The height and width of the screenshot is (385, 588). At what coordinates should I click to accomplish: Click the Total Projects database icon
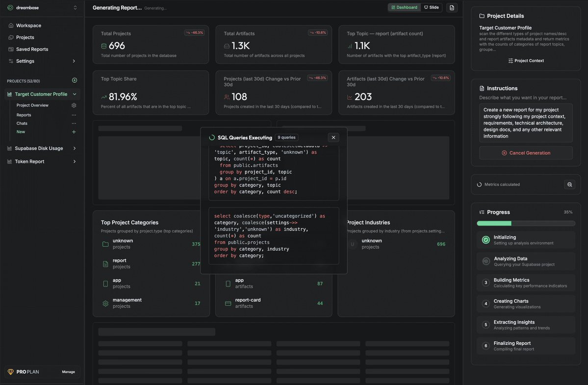[104, 46]
